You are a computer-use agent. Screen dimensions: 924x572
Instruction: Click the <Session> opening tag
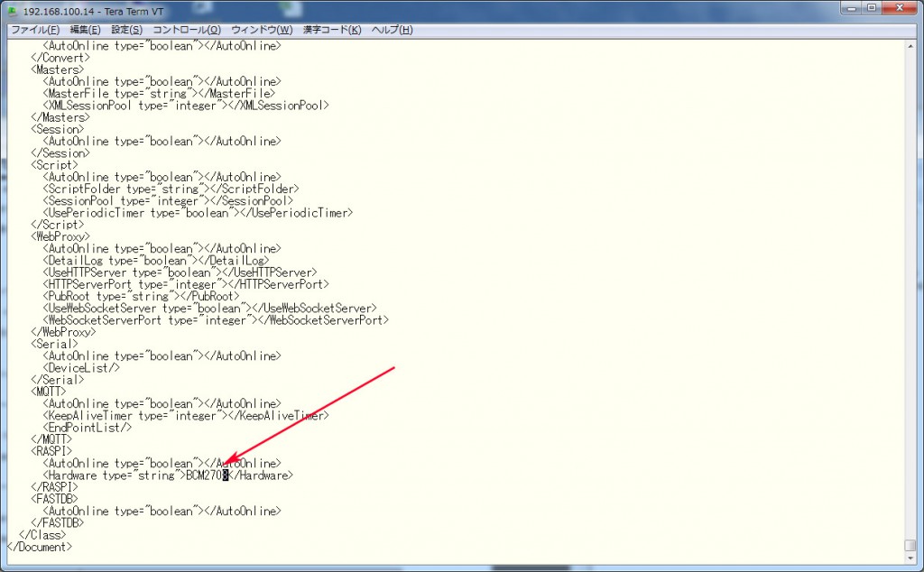(x=57, y=129)
